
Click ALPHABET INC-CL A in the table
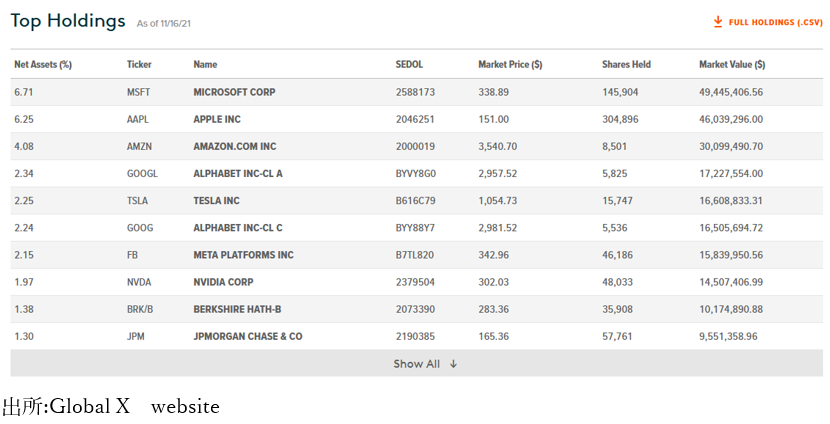coord(238,174)
